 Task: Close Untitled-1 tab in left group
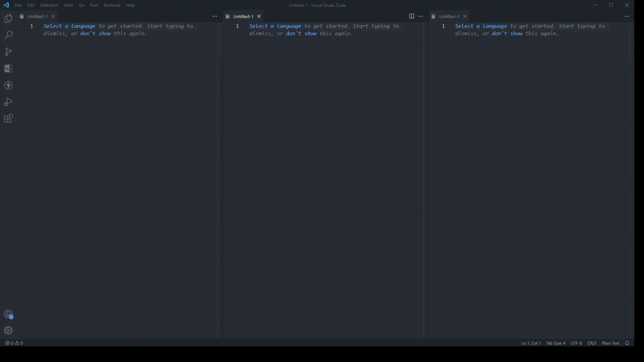pos(53,16)
